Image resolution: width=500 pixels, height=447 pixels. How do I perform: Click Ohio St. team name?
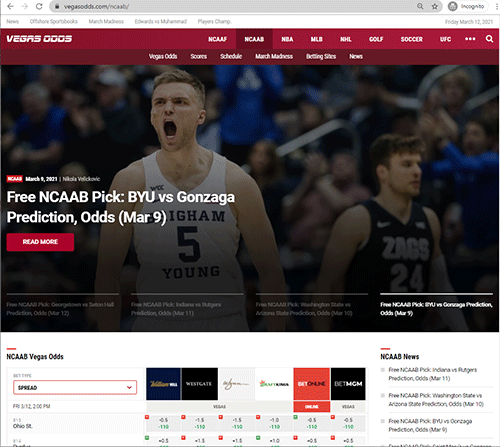tap(23, 426)
